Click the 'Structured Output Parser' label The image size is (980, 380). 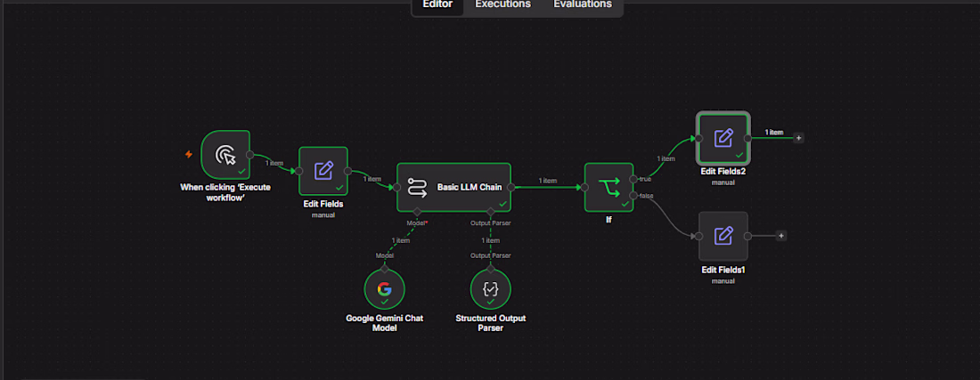(x=491, y=322)
